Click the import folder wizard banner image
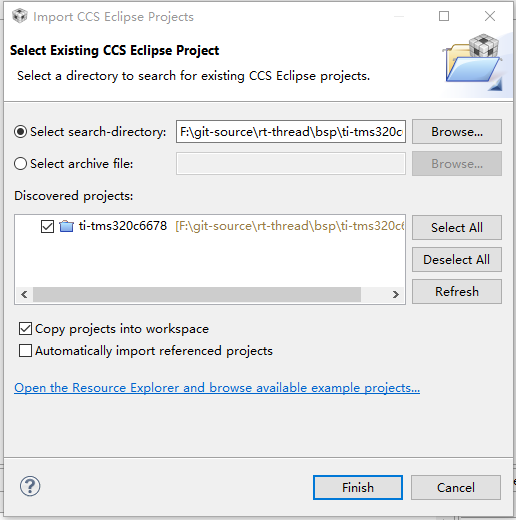 click(x=473, y=63)
